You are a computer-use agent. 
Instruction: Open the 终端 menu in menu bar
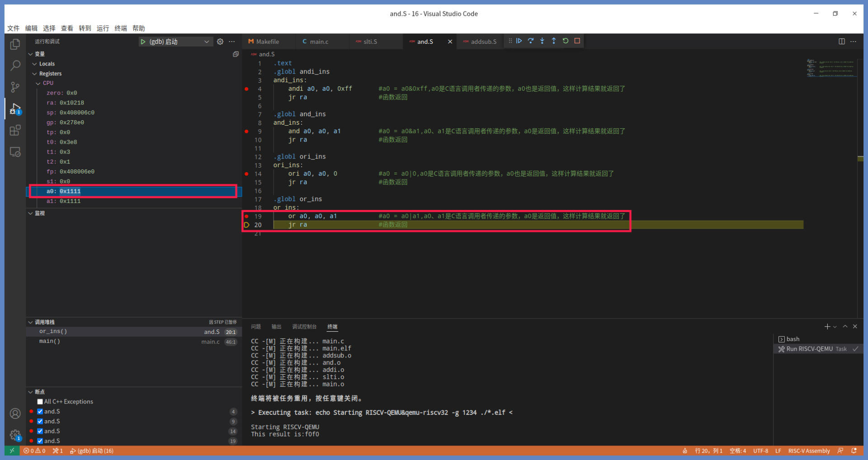tap(121, 28)
